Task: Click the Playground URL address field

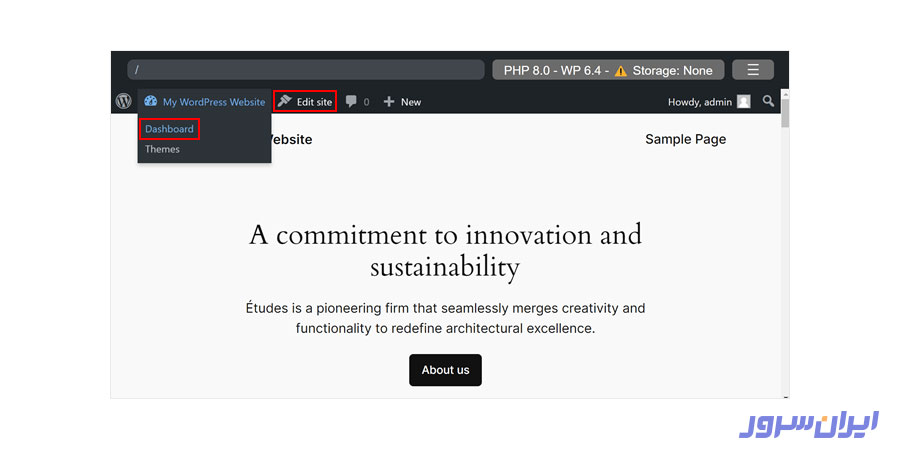Action: [306, 70]
